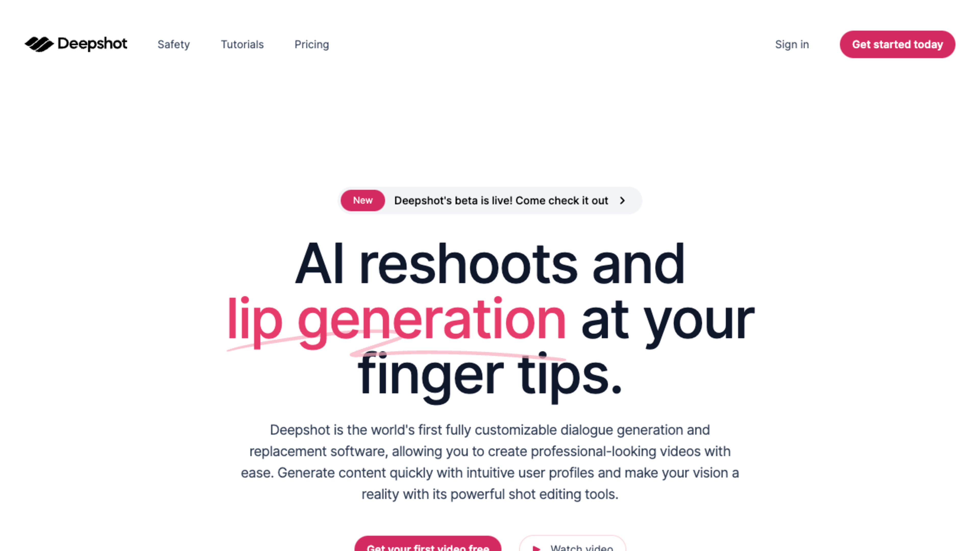Open the Safety navigation item
The height and width of the screenshot is (551, 980).
tap(173, 44)
